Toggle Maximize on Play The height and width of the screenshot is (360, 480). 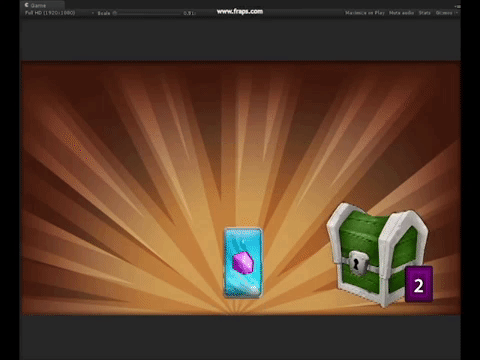pyautogui.click(x=365, y=13)
